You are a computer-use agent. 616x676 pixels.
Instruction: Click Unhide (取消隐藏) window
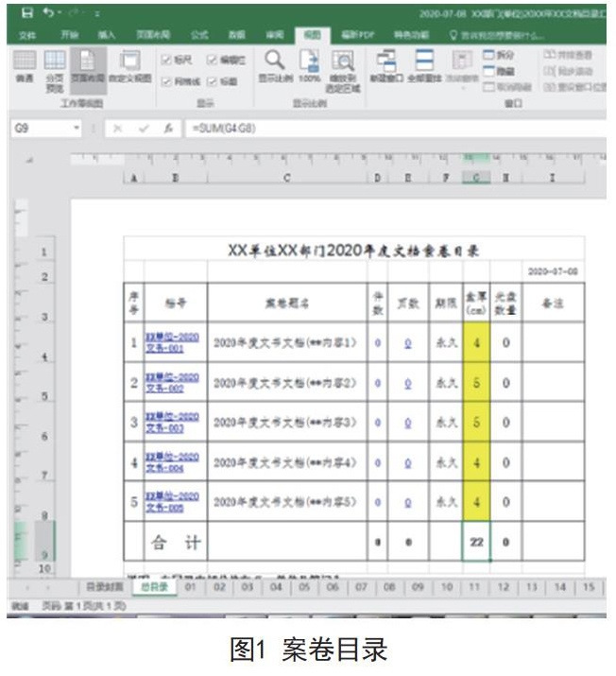pyautogui.click(x=507, y=87)
